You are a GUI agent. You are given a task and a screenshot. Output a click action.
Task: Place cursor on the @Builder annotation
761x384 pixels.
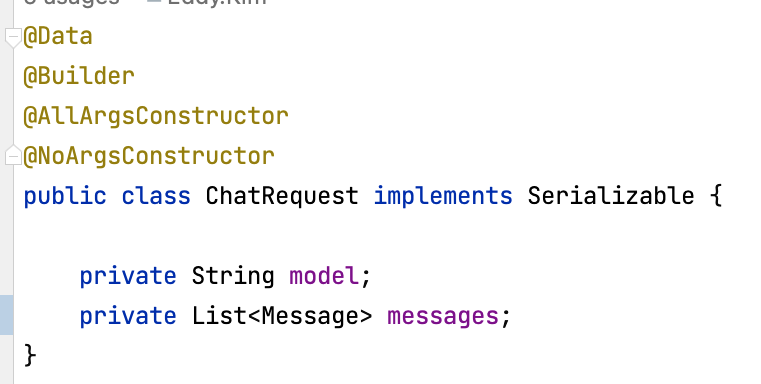(x=79, y=76)
